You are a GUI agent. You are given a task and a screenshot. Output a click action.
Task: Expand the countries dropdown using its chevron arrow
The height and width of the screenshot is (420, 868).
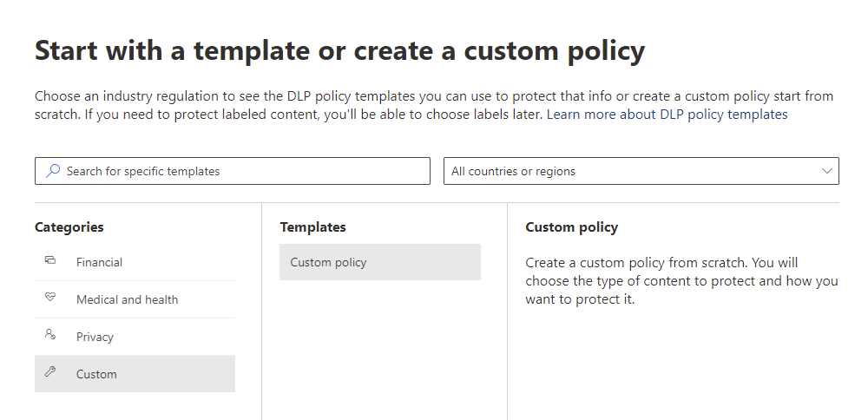(x=826, y=171)
